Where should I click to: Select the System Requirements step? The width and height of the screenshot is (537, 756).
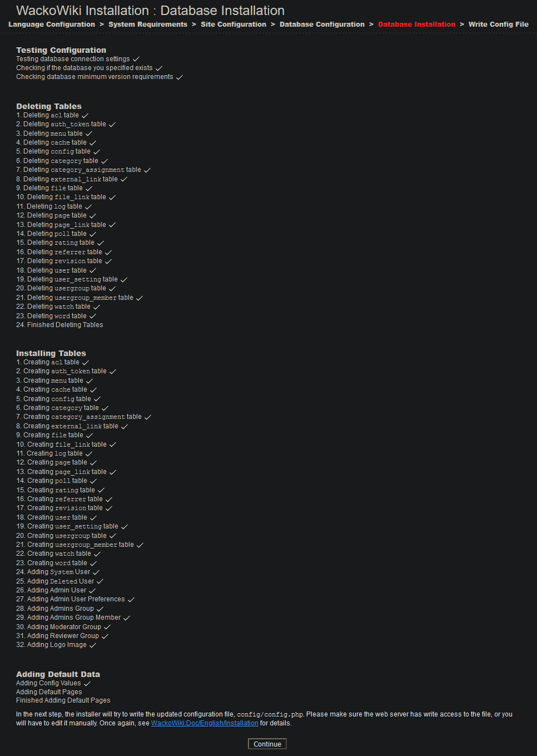tap(148, 24)
